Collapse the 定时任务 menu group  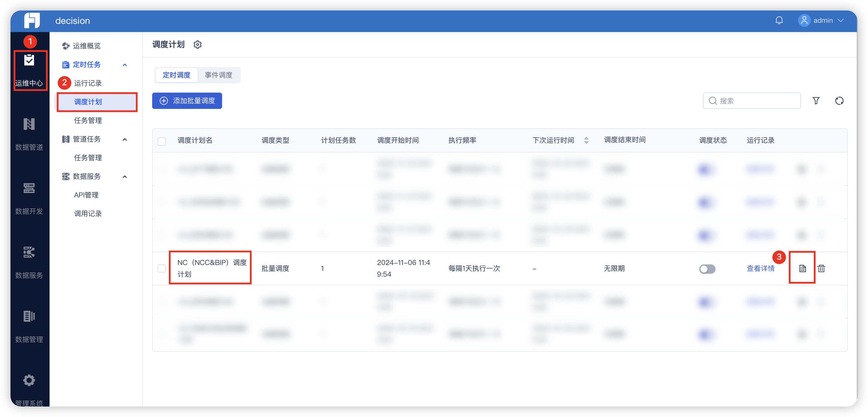[x=125, y=65]
